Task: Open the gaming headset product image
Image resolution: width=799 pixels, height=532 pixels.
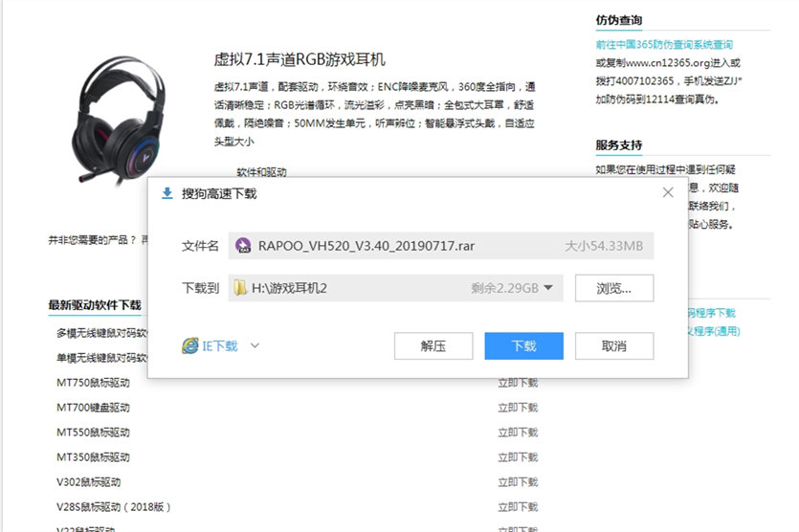Action: [x=119, y=119]
